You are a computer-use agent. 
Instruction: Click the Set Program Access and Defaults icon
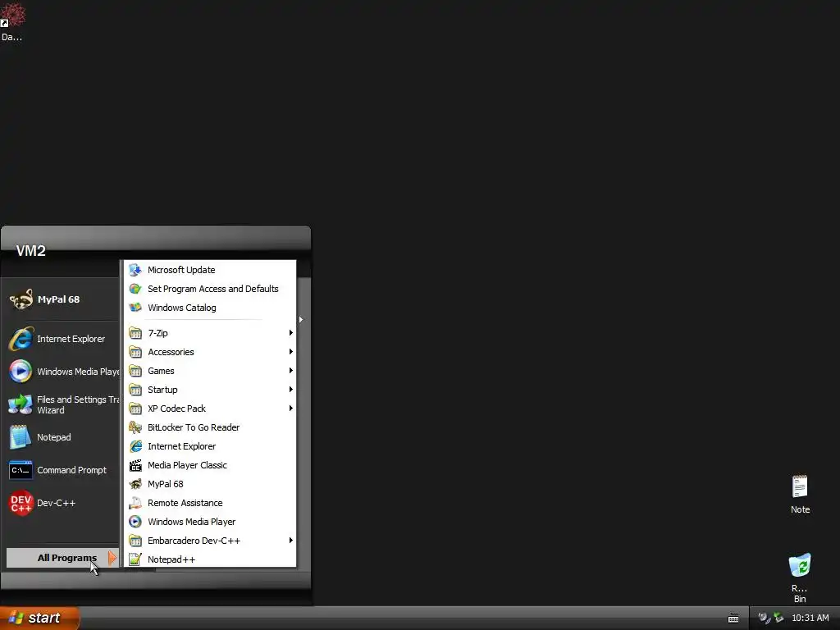(135, 289)
